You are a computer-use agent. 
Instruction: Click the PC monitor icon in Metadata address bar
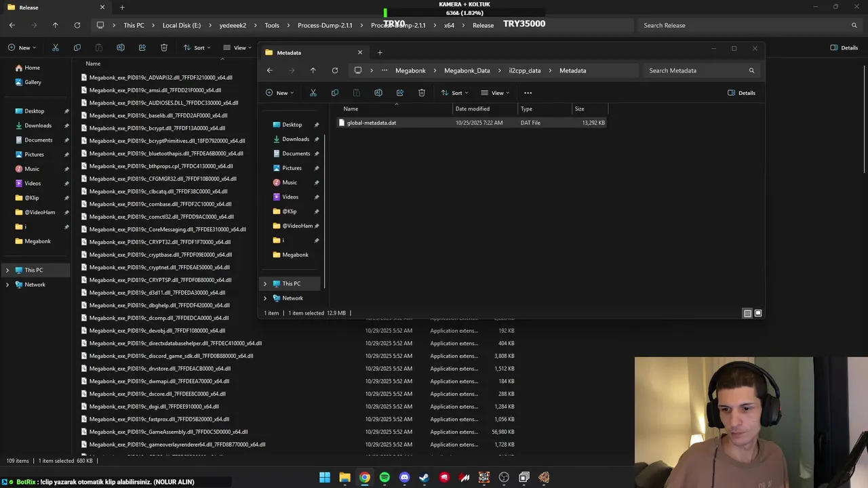point(358,70)
